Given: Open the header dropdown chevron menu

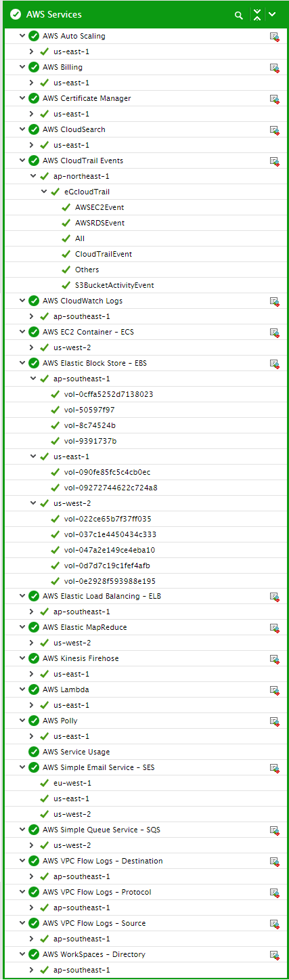Looking at the screenshot, I should tap(272, 14).
